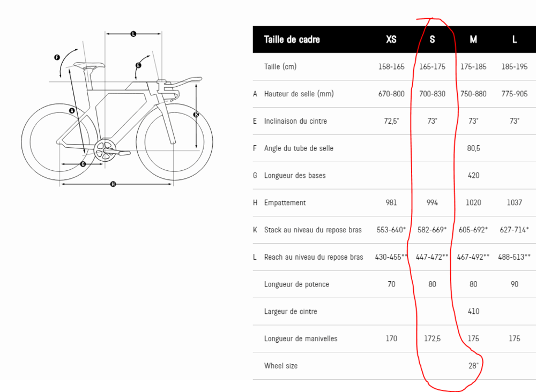This screenshot has width=536, height=392.
Task: Click the "Longueur de manivelles" row label
Action: [x=300, y=338]
